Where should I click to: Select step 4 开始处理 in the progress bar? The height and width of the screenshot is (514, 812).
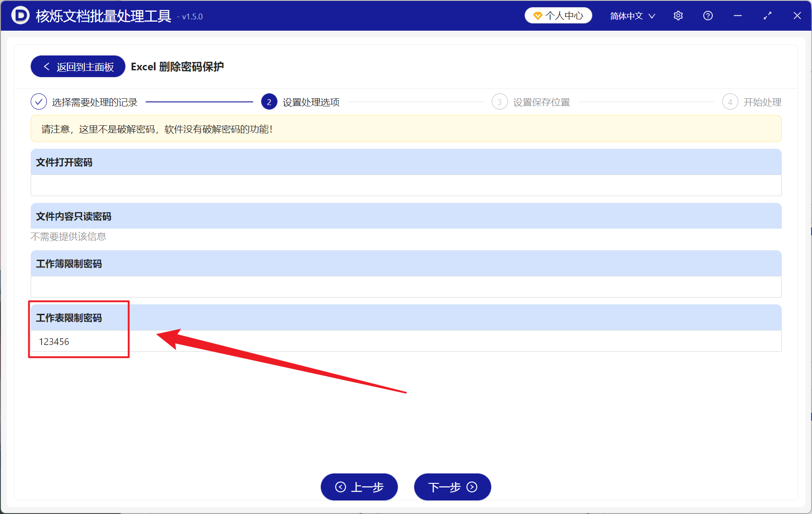[730, 102]
